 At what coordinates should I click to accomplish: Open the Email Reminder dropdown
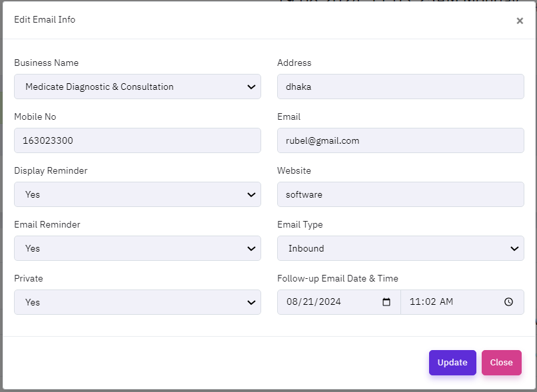click(x=137, y=248)
